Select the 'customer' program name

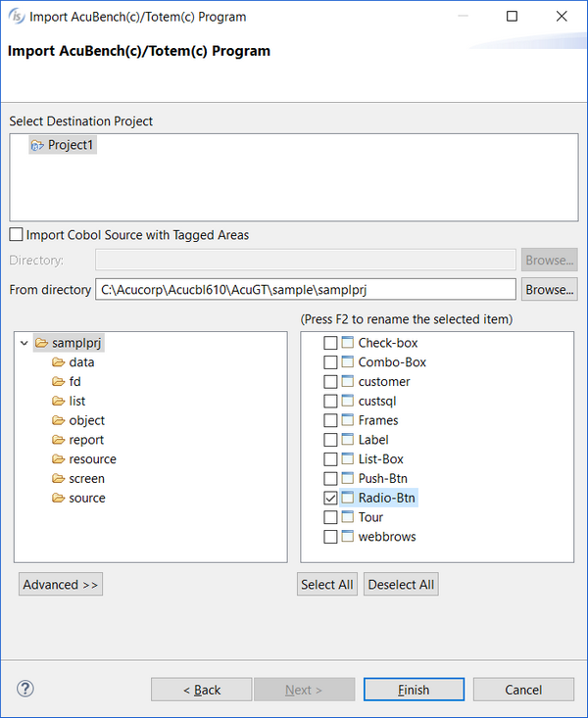[384, 382]
